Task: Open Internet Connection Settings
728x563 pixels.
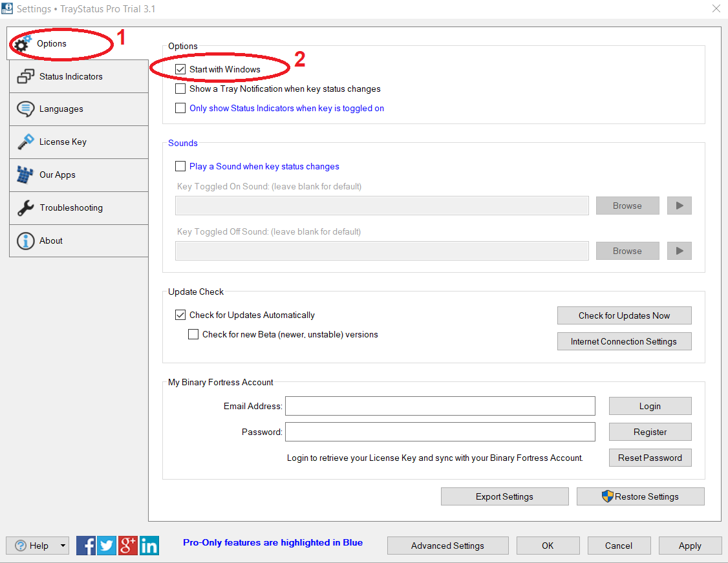Action: 624,341
